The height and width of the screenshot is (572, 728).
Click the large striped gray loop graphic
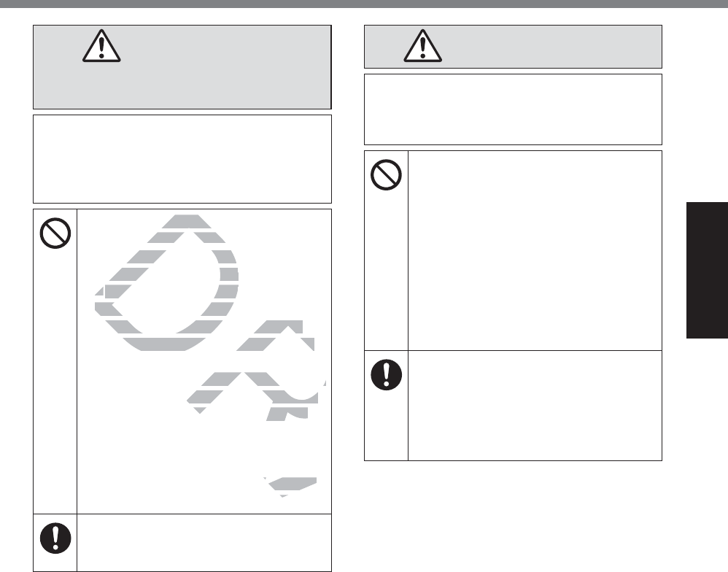click(166, 282)
